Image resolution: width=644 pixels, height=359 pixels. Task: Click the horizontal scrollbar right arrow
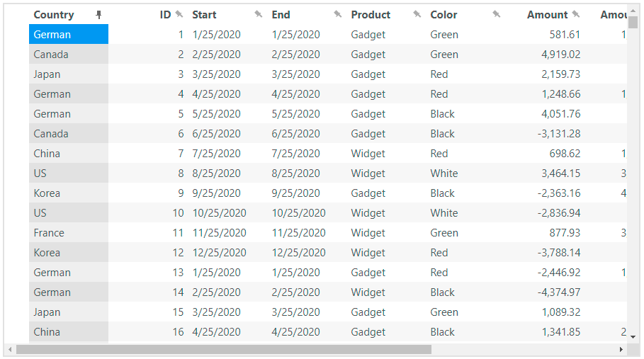click(x=621, y=349)
